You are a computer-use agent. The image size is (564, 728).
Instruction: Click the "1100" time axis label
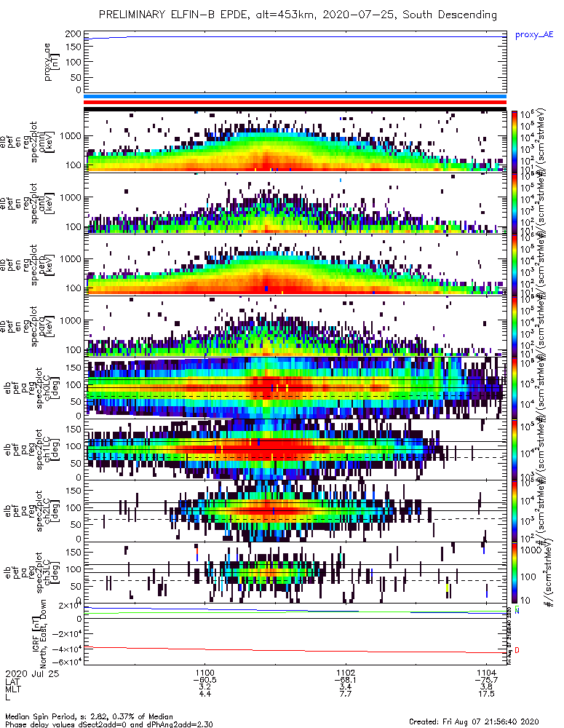pyautogui.click(x=204, y=673)
